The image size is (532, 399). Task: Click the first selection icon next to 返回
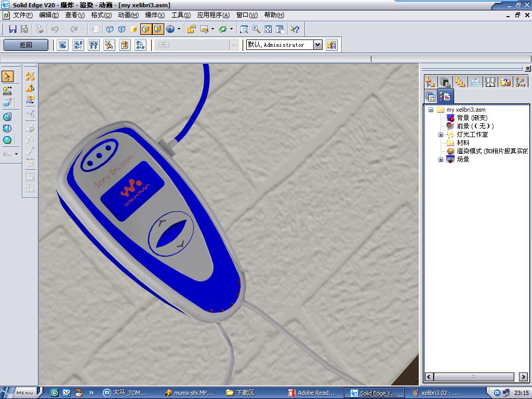point(62,45)
